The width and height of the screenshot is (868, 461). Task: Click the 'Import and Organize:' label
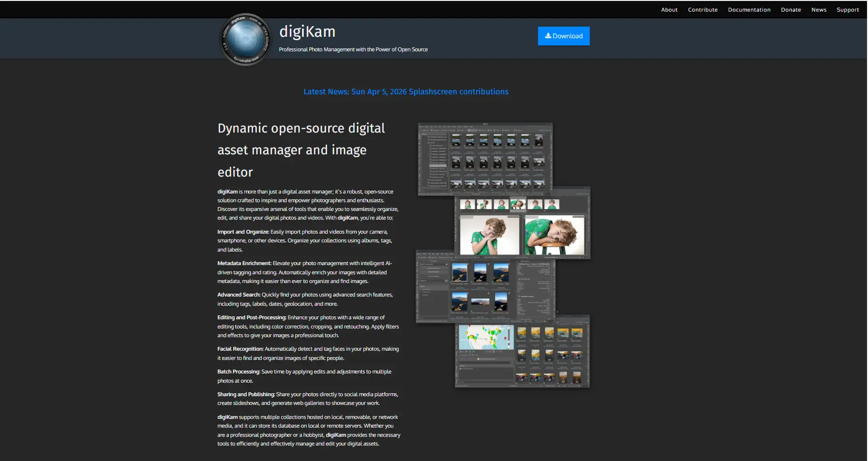click(x=243, y=232)
